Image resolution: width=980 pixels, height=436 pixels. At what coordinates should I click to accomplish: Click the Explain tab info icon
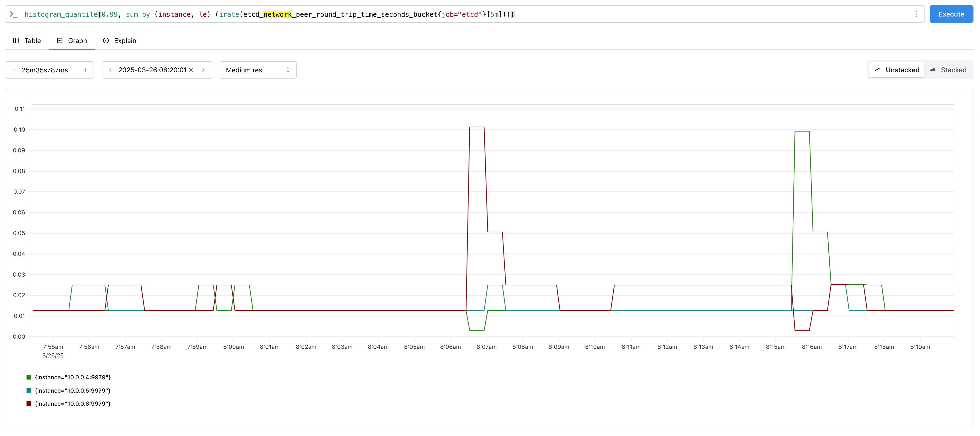(106, 41)
